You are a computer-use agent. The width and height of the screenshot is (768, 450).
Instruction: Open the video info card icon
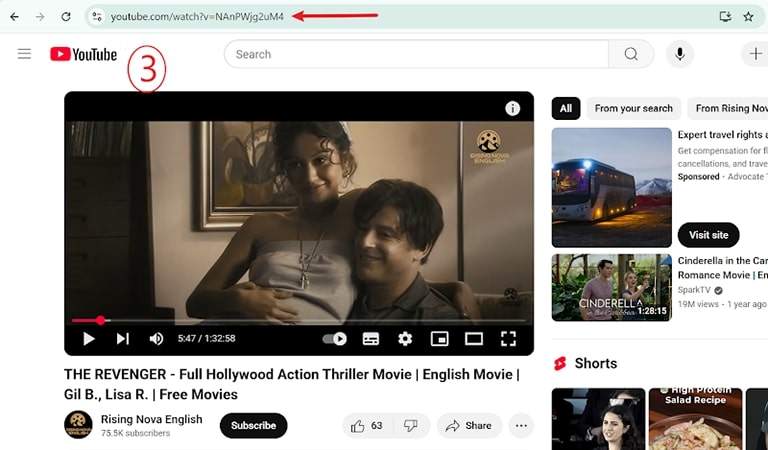(x=512, y=108)
